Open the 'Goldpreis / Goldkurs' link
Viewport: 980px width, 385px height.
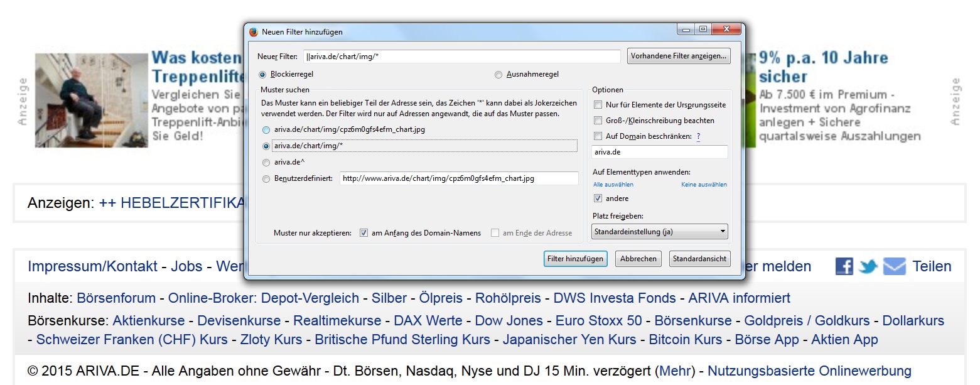pos(807,321)
